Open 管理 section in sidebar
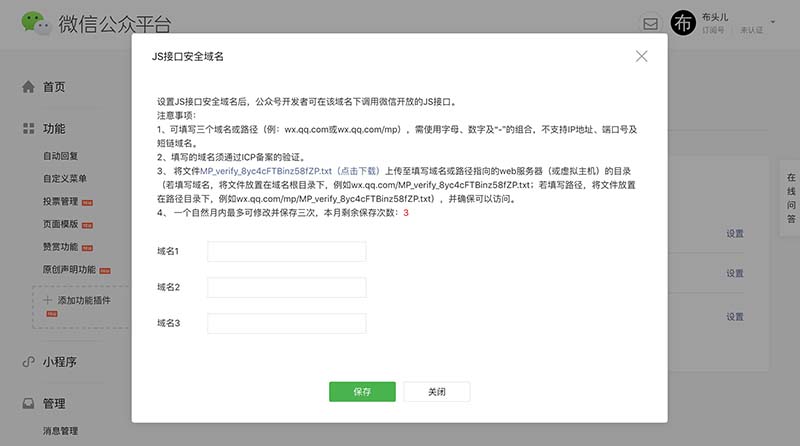This screenshot has height=446, width=800. click(x=54, y=404)
